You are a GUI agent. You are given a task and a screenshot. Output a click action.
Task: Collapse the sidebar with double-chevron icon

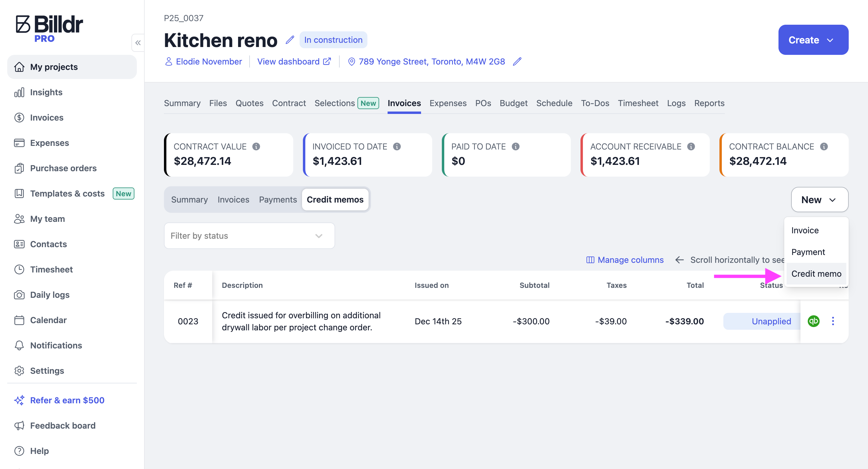point(138,43)
